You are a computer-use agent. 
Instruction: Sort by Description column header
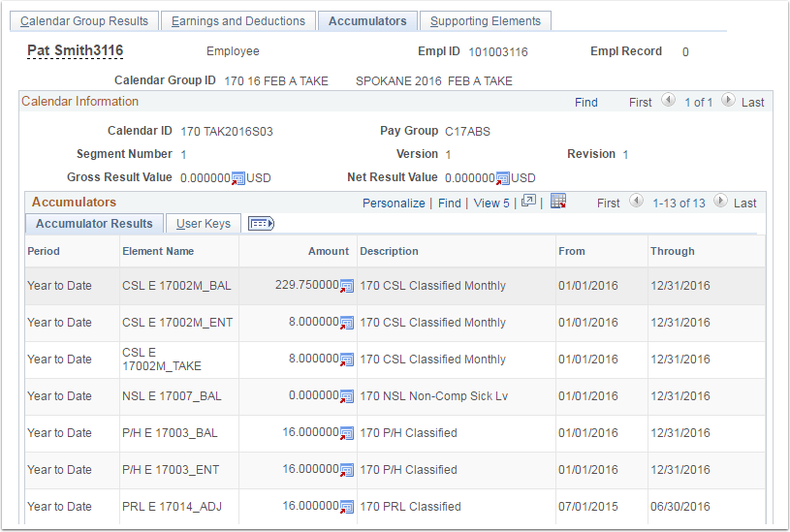coord(389,251)
